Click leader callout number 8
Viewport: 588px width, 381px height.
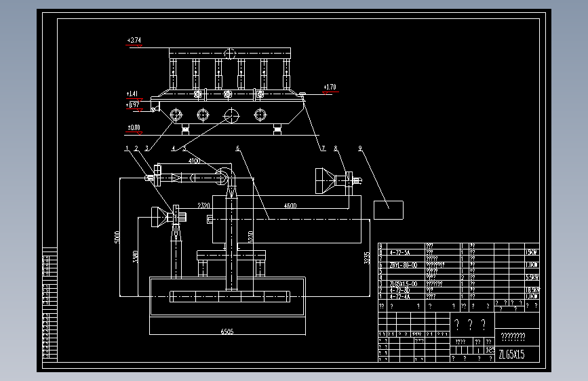click(336, 148)
